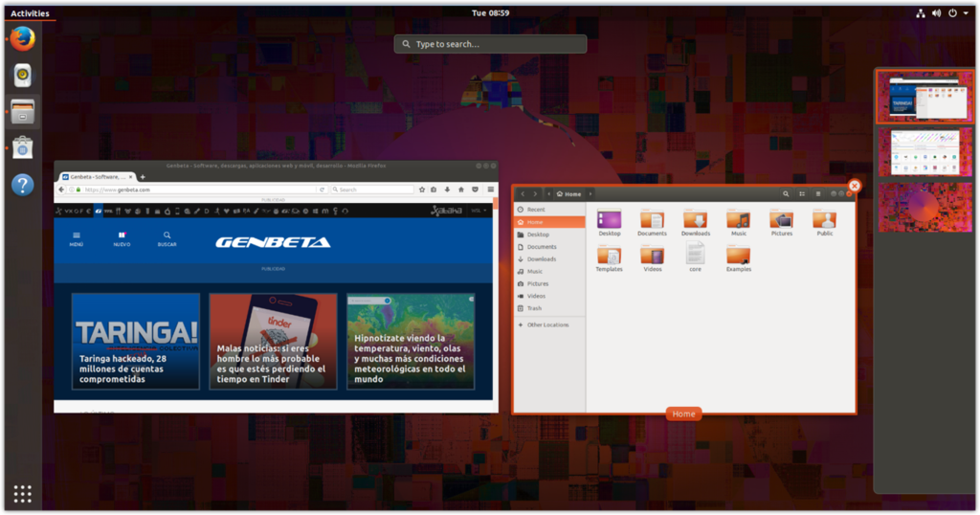Open Other Locations in Files sidebar
Viewport: 980px width, 515px height.
(549, 325)
